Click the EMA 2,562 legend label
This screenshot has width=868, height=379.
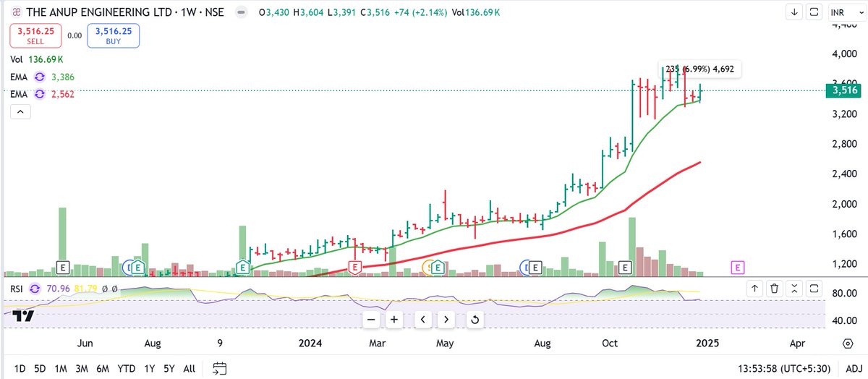coord(19,94)
